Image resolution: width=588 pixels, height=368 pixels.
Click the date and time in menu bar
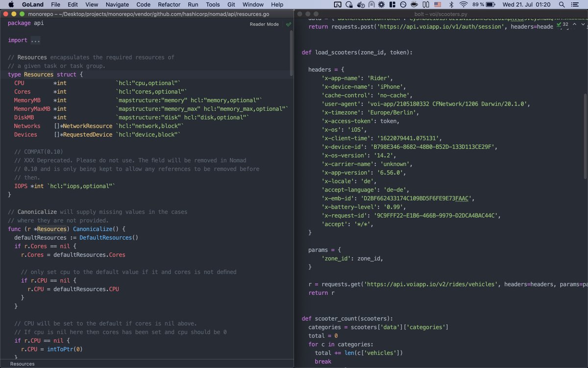pos(526,4)
